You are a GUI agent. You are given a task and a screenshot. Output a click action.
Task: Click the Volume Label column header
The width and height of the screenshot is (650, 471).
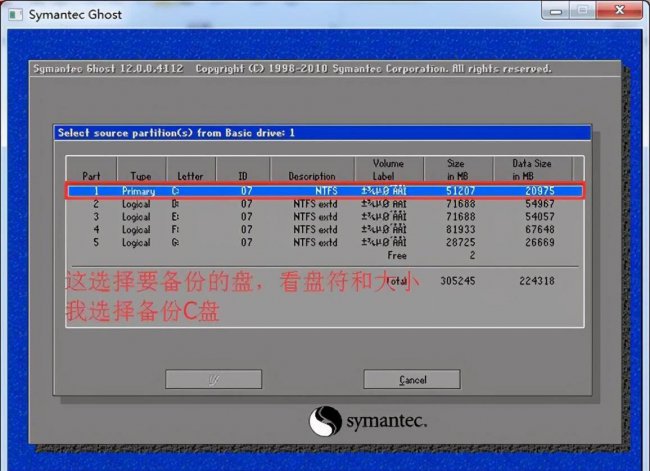tap(388, 170)
